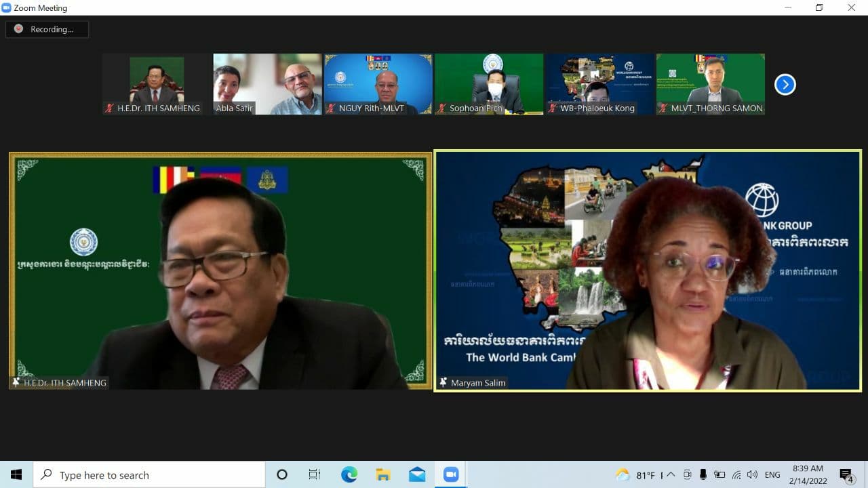Image resolution: width=868 pixels, height=488 pixels.
Task: Click the Zoom icon in the taskbar
Action: click(x=451, y=474)
